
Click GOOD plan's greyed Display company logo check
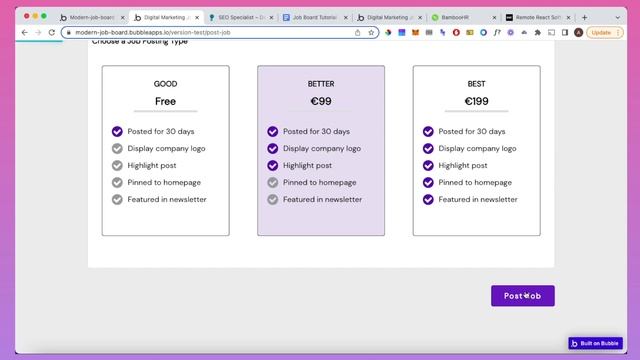point(117,149)
